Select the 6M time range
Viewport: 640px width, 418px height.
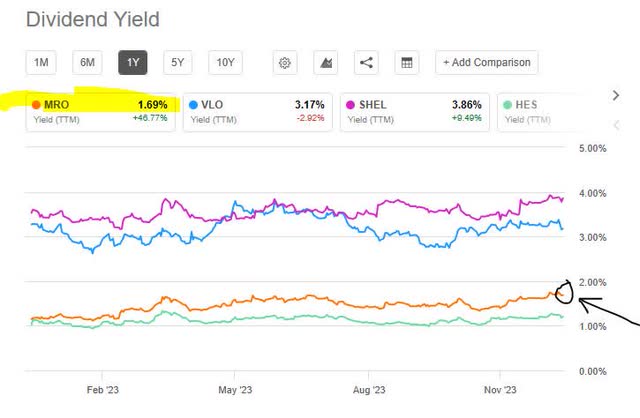tap(87, 63)
